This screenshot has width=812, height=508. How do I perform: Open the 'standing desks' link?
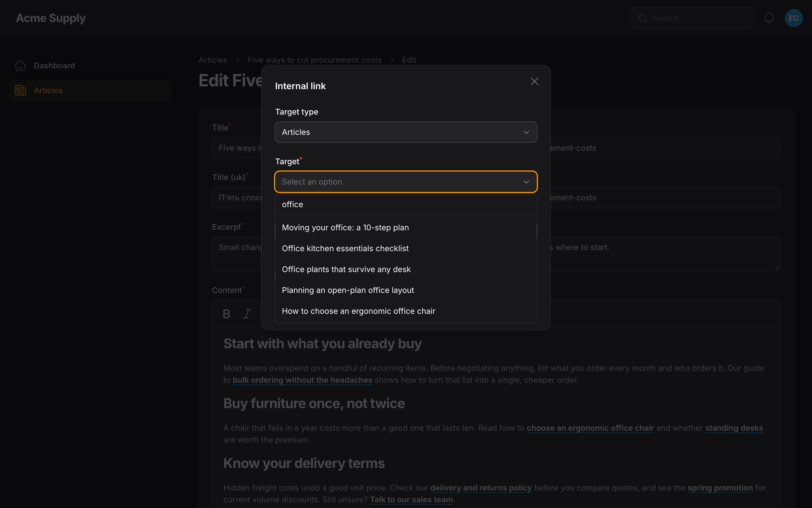pyautogui.click(x=734, y=428)
